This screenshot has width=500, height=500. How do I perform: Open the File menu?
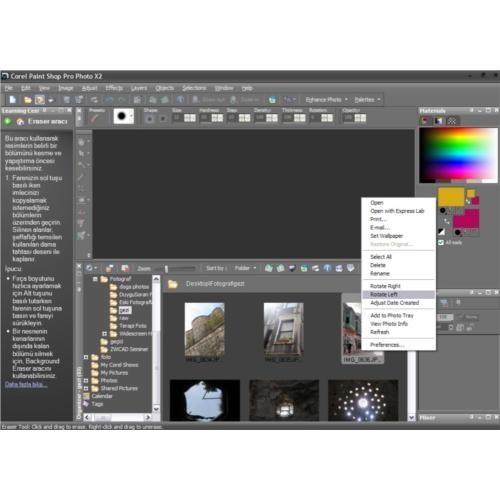point(9,88)
